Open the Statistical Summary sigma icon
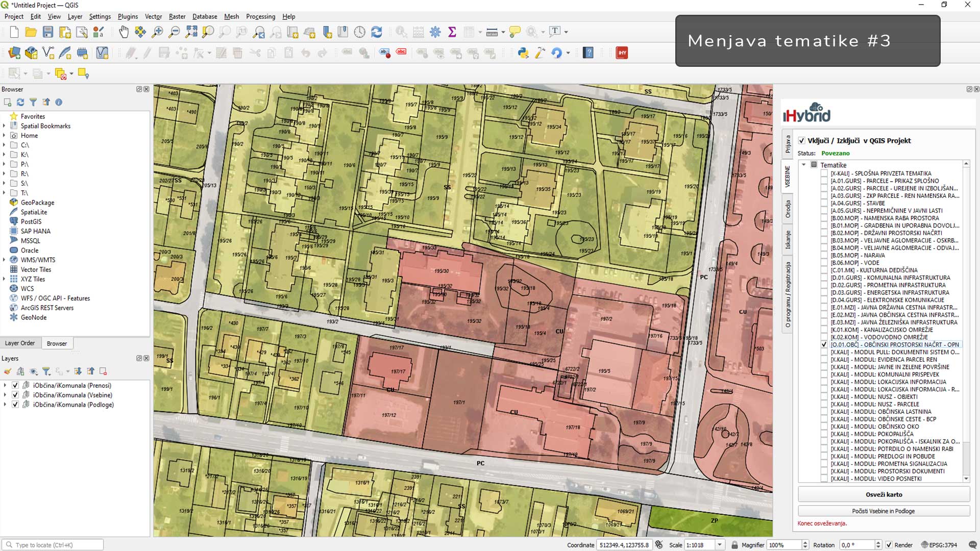980x551 pixels. coord(452,32)
